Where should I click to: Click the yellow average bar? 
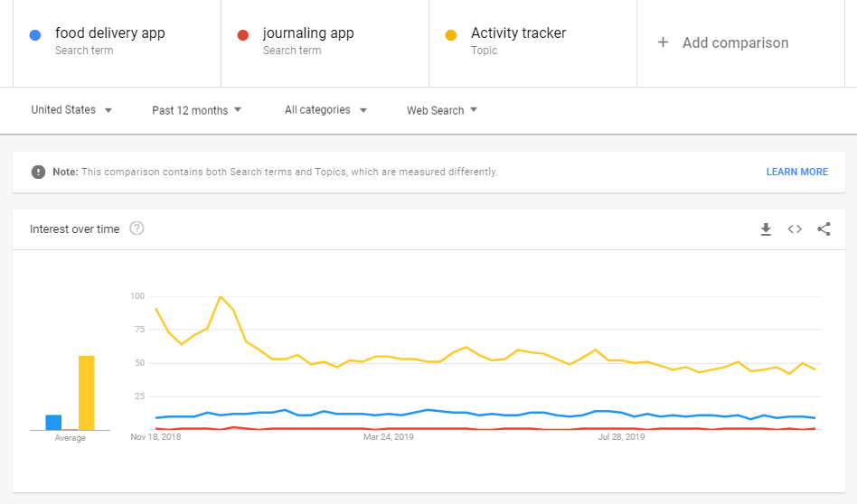[x=87, y=393]
